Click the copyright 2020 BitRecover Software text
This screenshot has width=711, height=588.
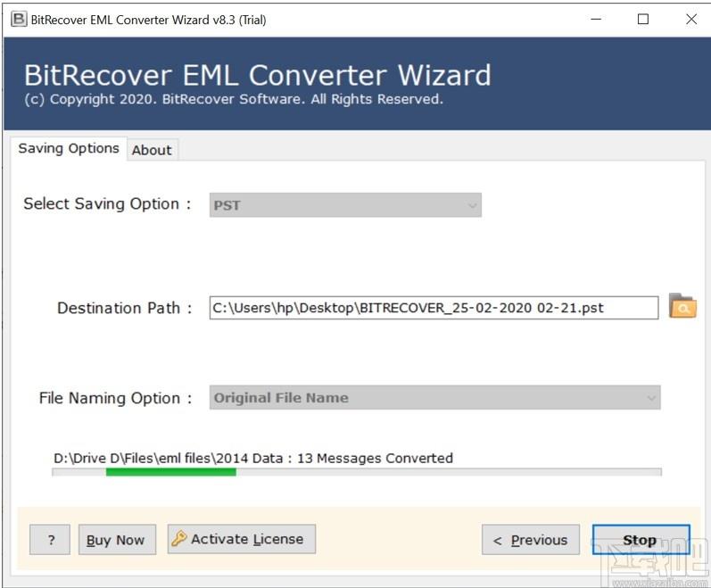pos(234,99)
